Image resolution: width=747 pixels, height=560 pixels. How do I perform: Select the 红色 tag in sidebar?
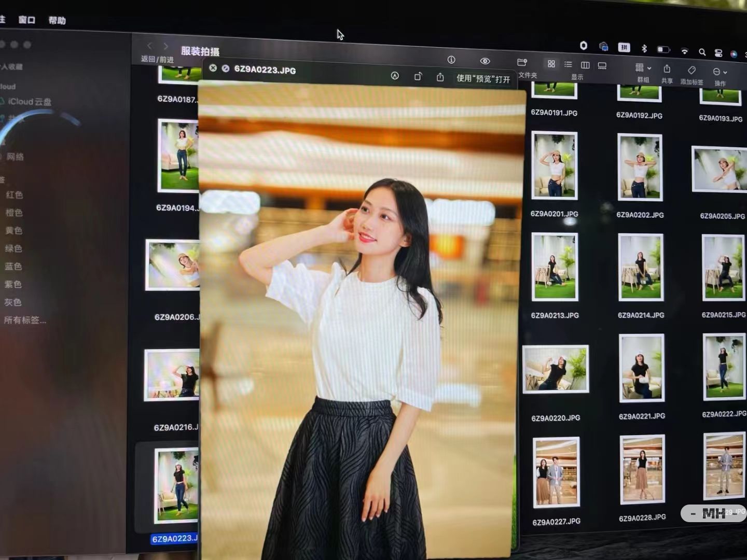[x=14, y=194]
